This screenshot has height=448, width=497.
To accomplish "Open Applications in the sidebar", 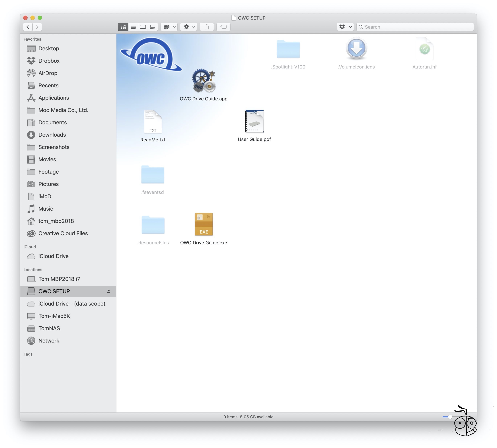I will point(54,98).
